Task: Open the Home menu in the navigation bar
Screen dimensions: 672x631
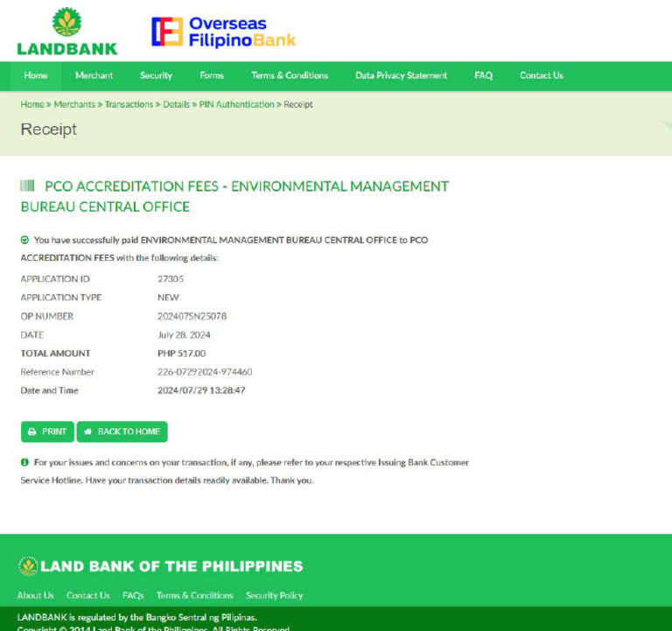Action: tap(36, 75)
